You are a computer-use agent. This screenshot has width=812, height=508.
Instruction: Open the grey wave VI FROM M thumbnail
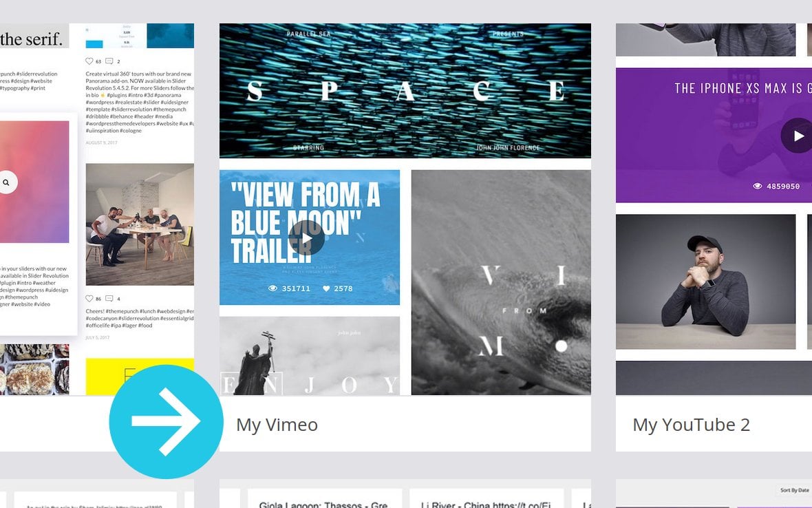[501, 282]
